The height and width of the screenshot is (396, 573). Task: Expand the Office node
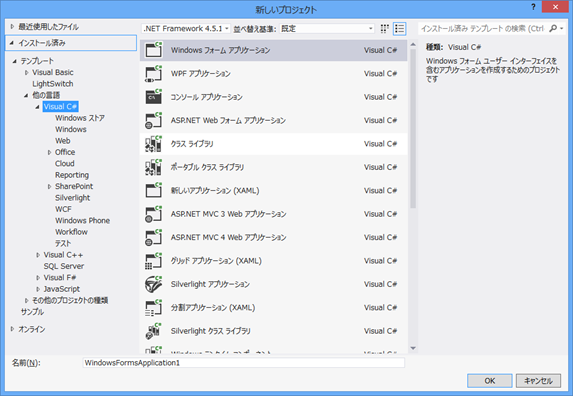49,152
